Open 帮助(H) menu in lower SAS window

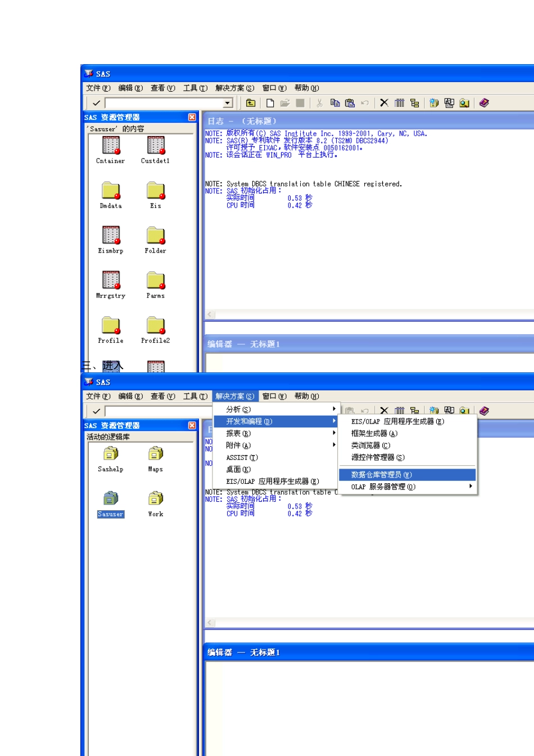tap(307, 397)
